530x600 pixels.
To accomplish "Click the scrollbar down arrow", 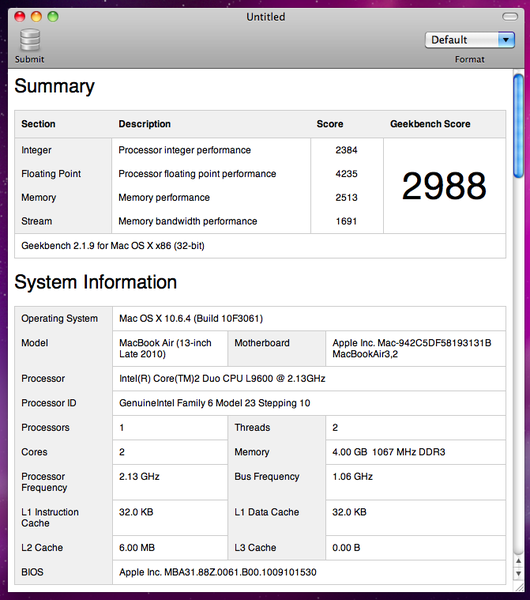I will tap(519, 573).
